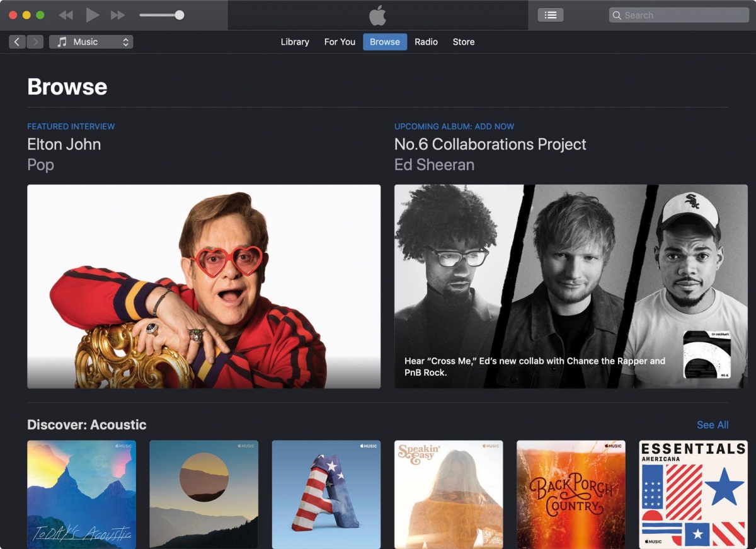Click the Ed Sheeran artist name
This screenshot has width=756, height=549.
tap(434, 165)
